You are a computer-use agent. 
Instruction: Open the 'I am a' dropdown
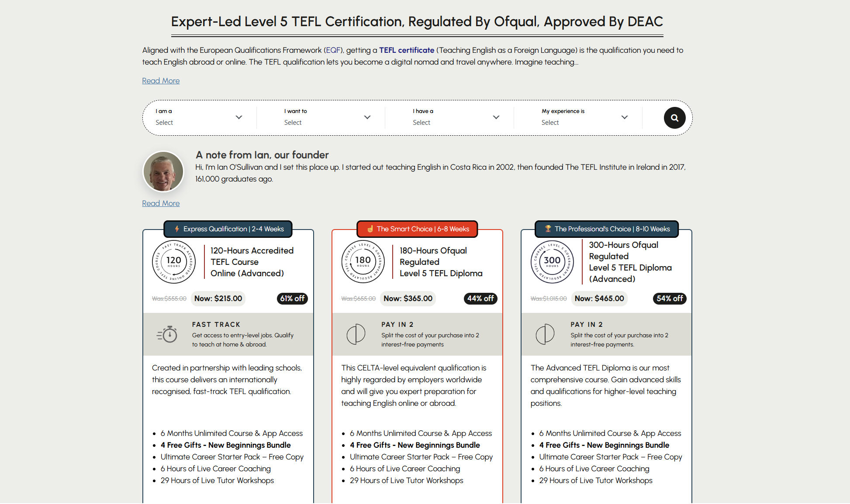199,117
